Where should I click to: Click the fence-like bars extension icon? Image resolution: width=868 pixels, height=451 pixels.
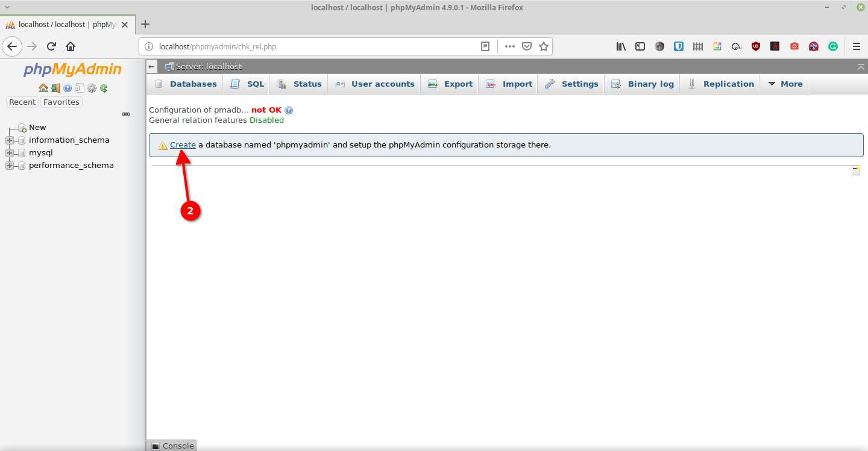click(x=698, y=46)
